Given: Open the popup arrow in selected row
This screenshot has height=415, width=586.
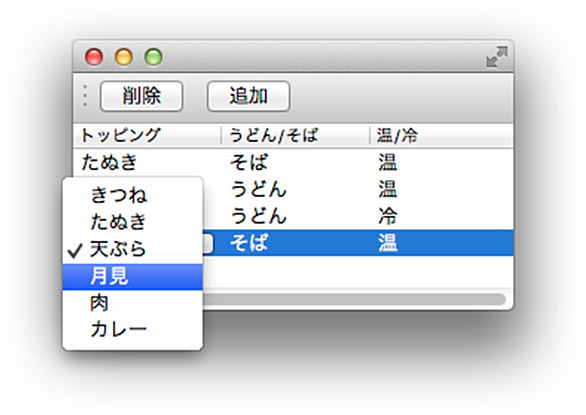Looking at the screenshot, I should click(208, 243).
